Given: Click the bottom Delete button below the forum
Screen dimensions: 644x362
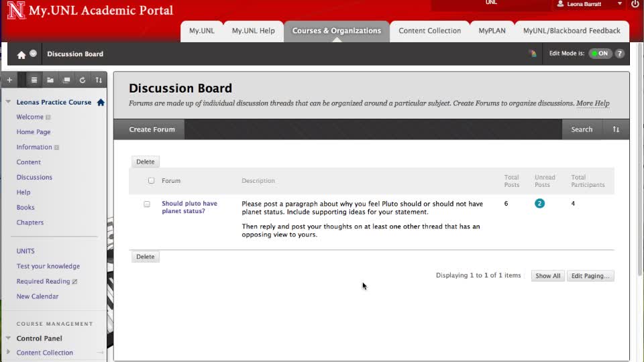Looking at the screenshot, I should click(146, 257).
